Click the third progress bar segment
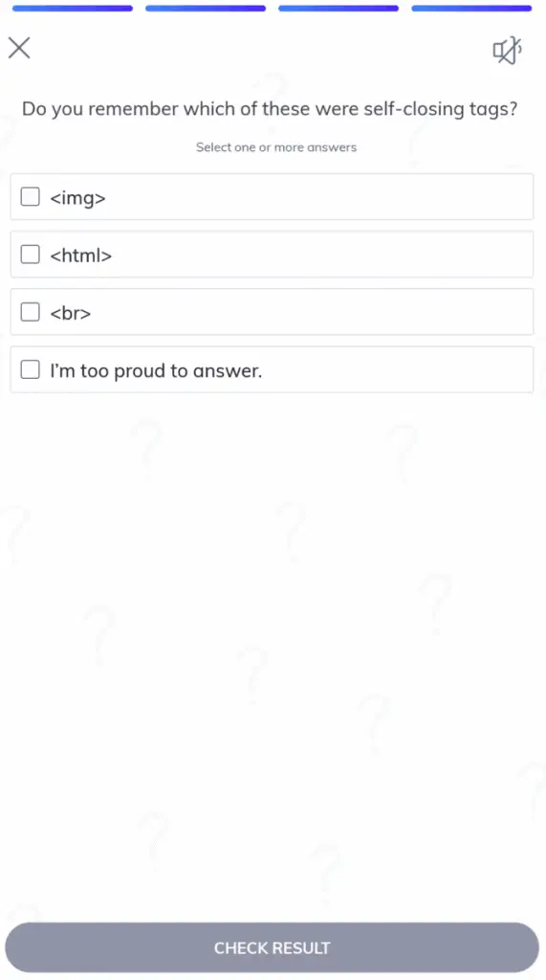 click(339, 8)
